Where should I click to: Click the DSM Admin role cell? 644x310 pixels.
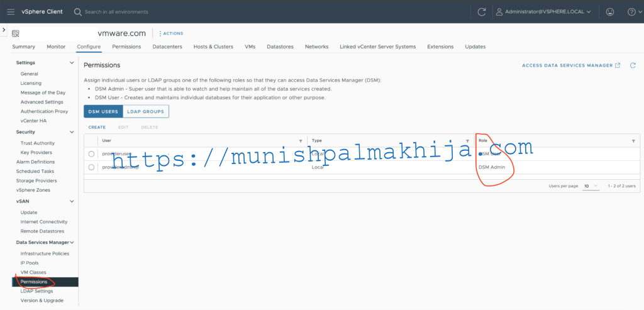[492, 167]
